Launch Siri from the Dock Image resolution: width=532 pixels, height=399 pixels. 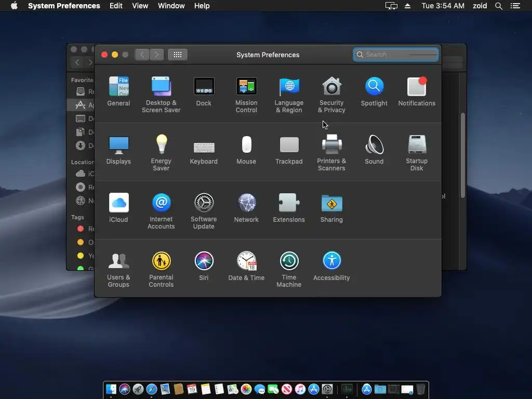[x=125, y=389]
